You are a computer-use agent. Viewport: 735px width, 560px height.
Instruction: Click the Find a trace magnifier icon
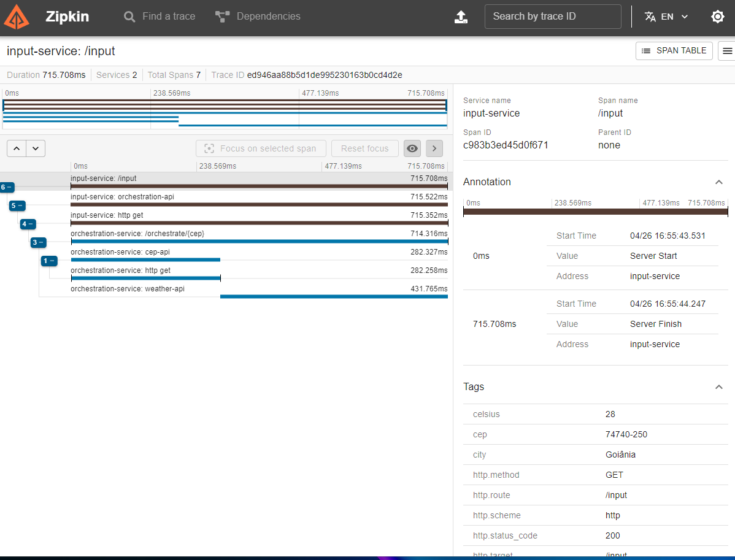click(x=129, y=17)
